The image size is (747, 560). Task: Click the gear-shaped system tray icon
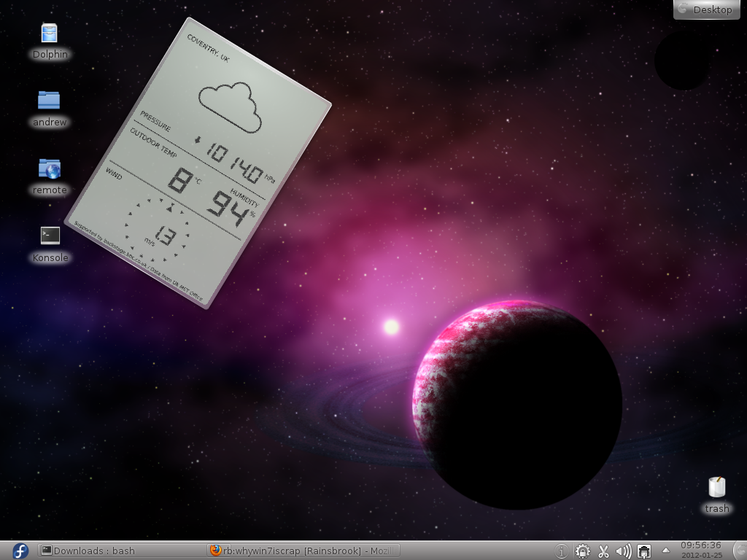(x=582, y=551)
